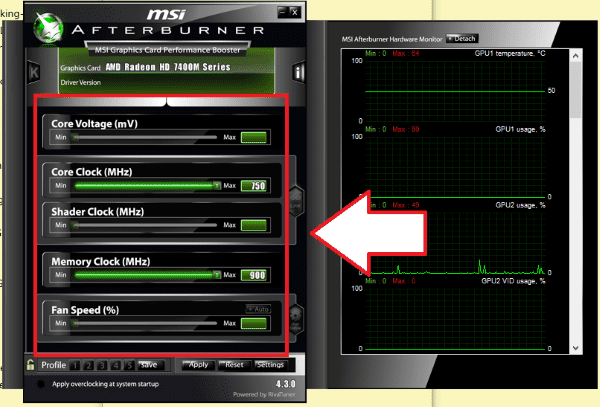Minimize the Afterburner window

pyautogui.click(x=282, y=12)
